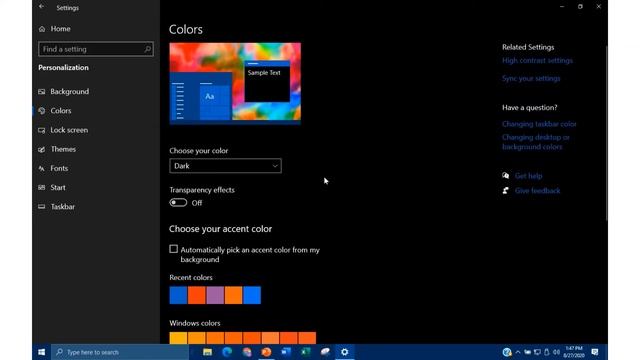The image size is (640, 360).
Task: Click the Lock screen icon in the sidebar
Action: (42, 130)
